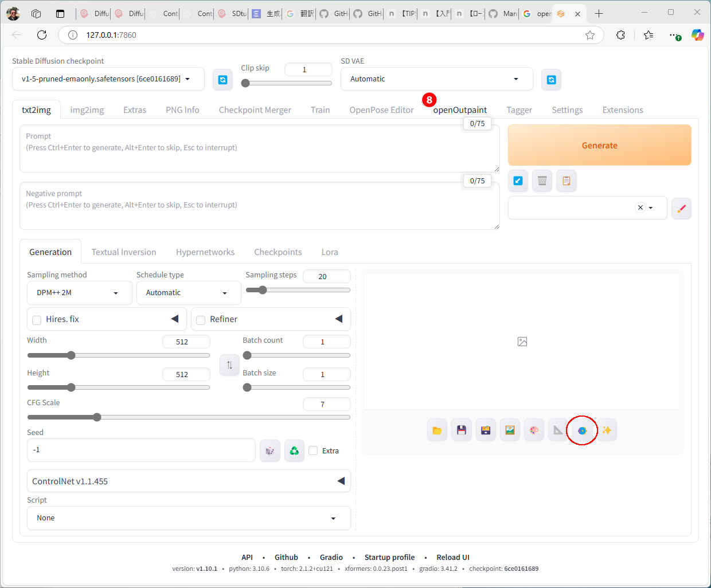Click the trash clear prompt icon
The image size is (711, 588).
tap(542, 181)
